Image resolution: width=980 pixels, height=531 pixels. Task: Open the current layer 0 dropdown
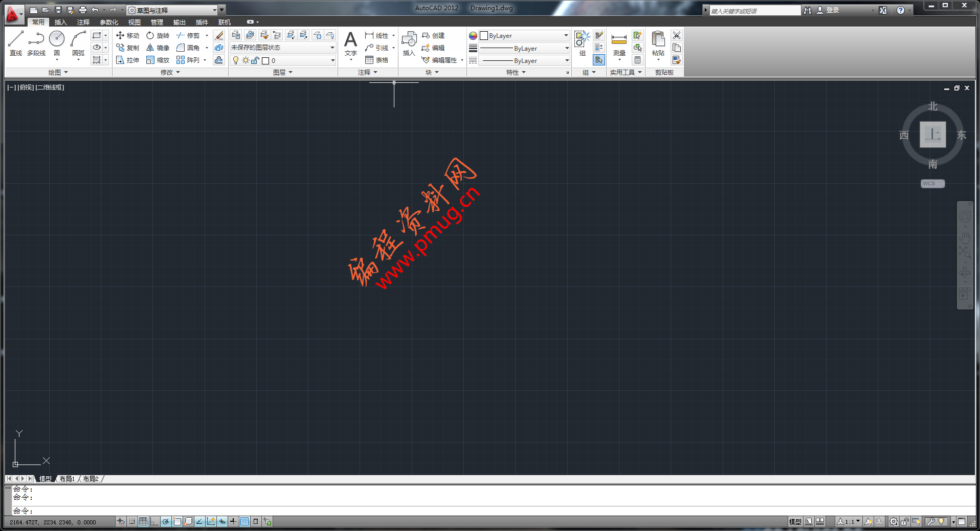tap(283, 60)
